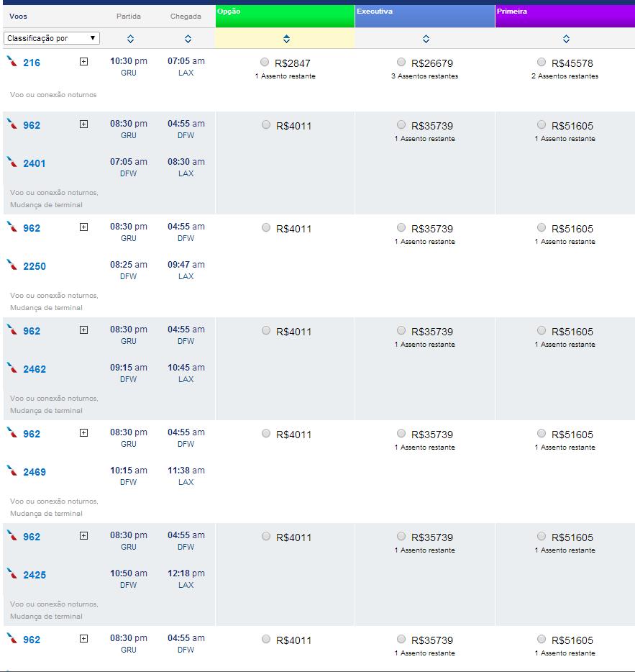Choose the R$45578 Primeira fare radio button
This screenshot has width=635, height=672.
point(542,63)
